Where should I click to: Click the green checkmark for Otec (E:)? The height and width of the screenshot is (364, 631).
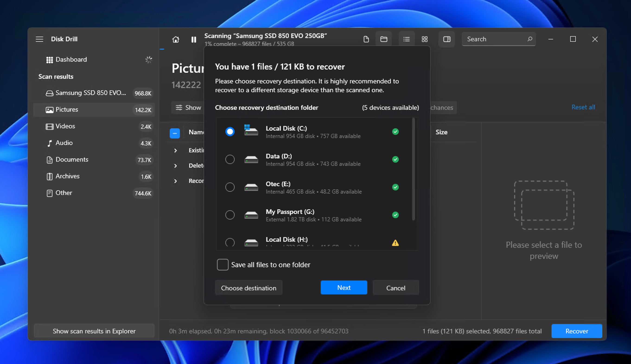point(395,187)
